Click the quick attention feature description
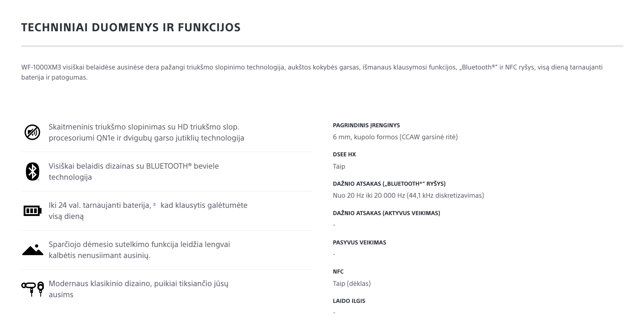This screenshot has width=644, height=331. (x=139, y=250)
